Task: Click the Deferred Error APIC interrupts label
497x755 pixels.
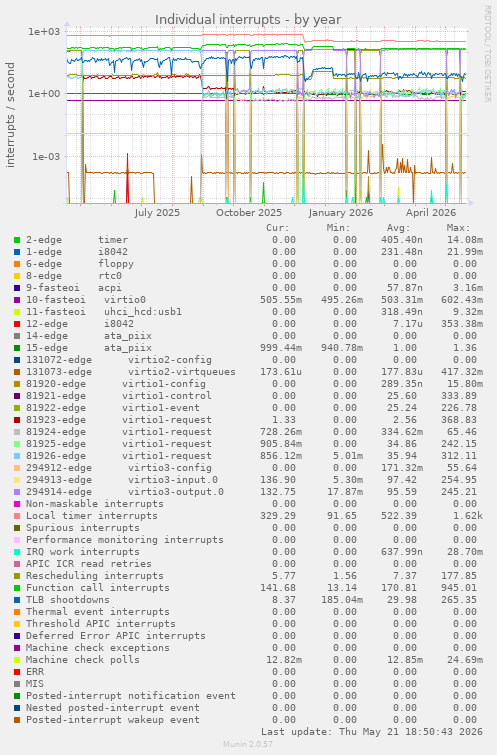Action: point(116,636)
